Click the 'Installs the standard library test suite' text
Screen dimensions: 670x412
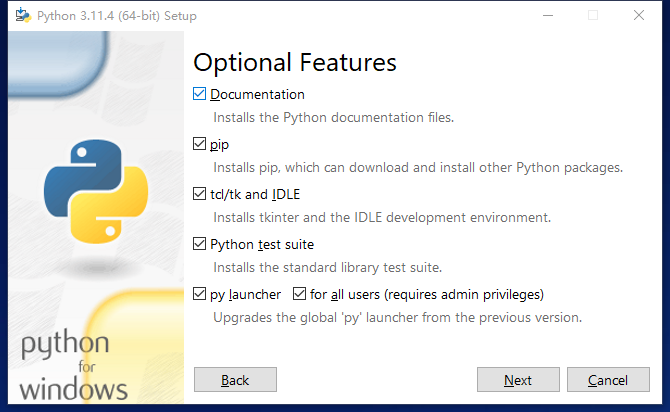(327, 267)
